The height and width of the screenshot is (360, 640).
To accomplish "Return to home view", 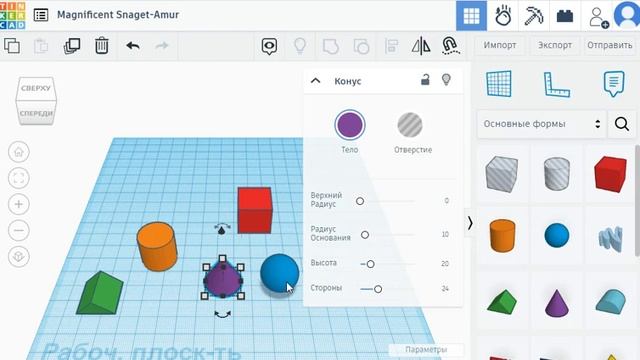I will pos(19,152).
